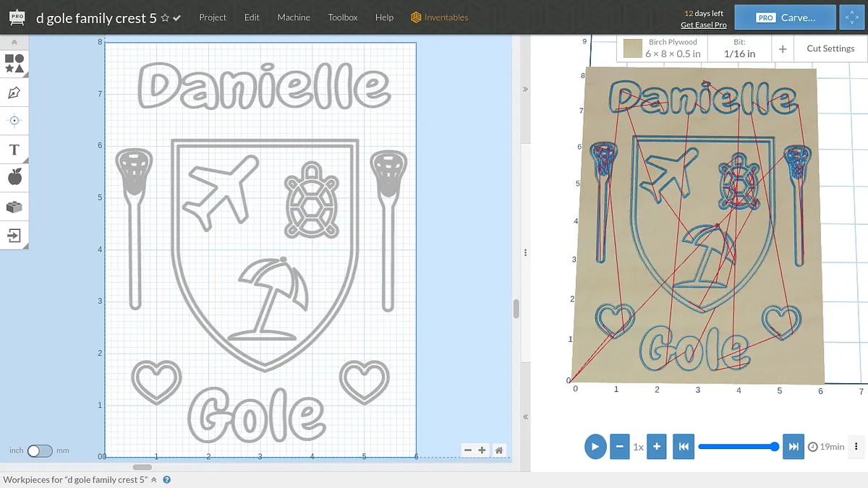Click the Import file icon
The width and height of the screenshot is (868, 488).
(x=14, y=235)
